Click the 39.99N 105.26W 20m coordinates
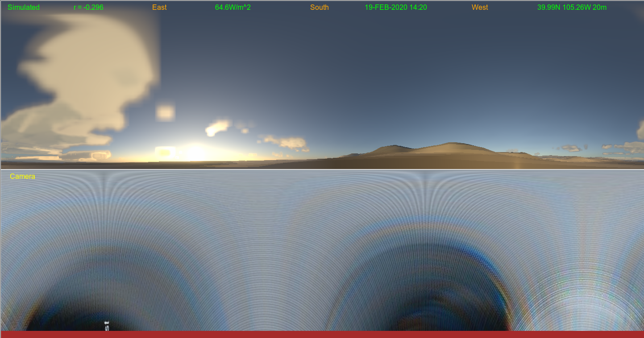Image resolution: width=644 pixels, height=338 pixels. pos(572,8)
